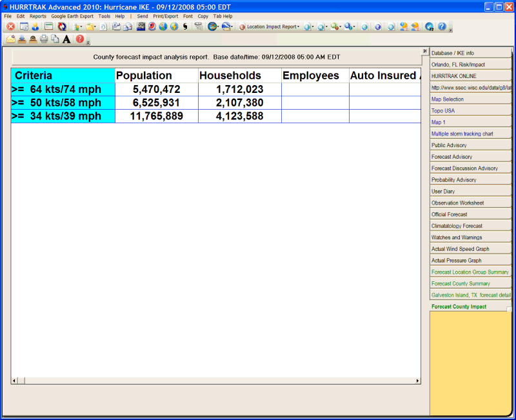Expand the yellow folder dropdown arrow
This screenshot has width=516, height=420.
click(x=97, y=27)
